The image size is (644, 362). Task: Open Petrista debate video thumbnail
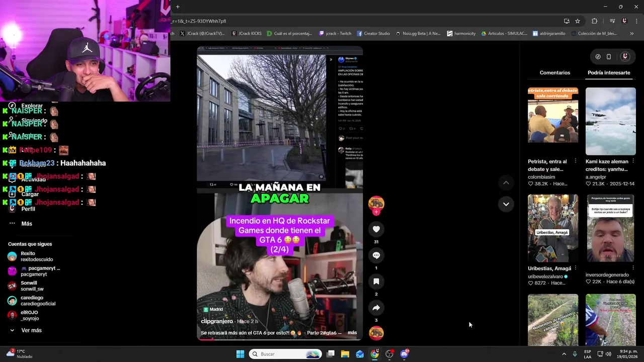tap(553, 121)
